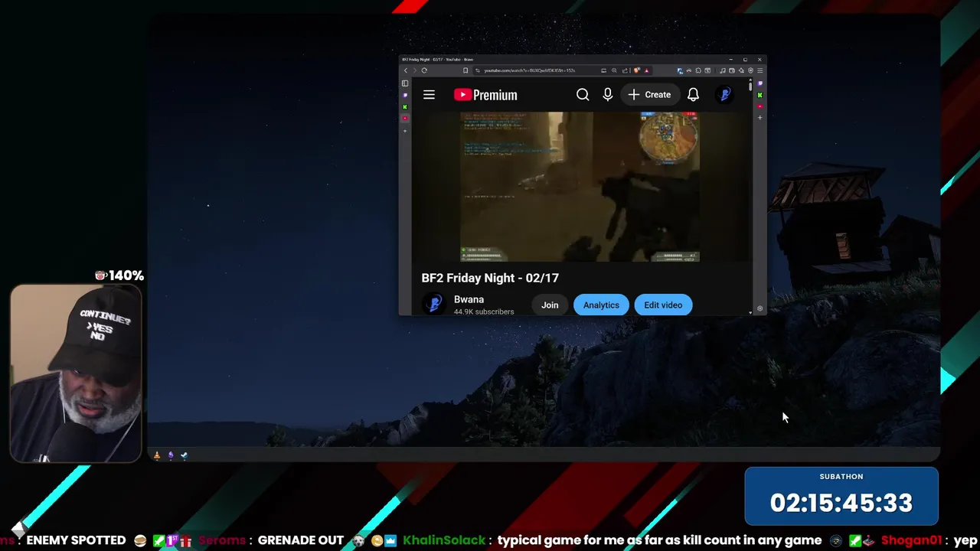Open the YouTube account avatar menu
Image resolution: width=980 pixels, height=551 pixels.
coord(724,95)
